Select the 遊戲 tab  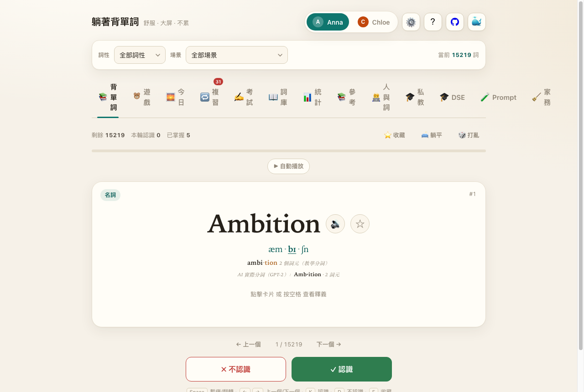142,97
